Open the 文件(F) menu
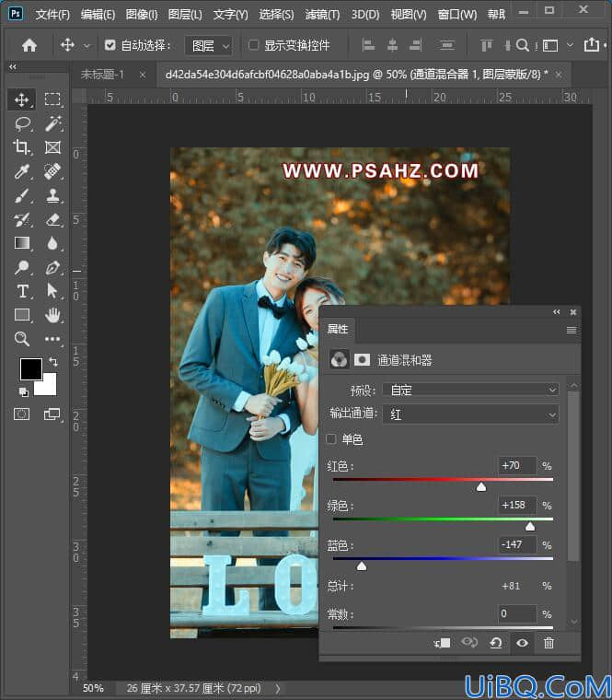 coord(52,15)
